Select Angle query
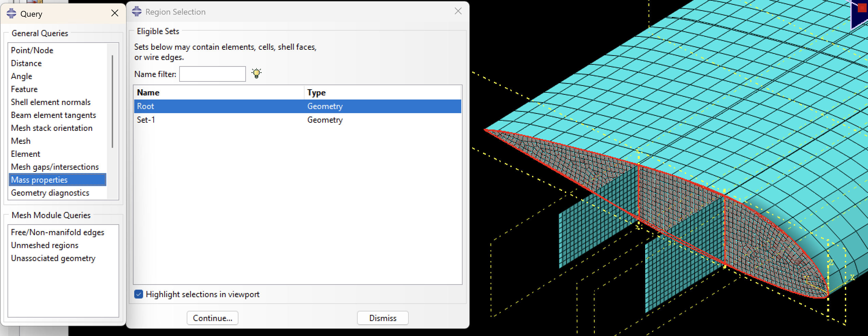 [x=21, y=76]
